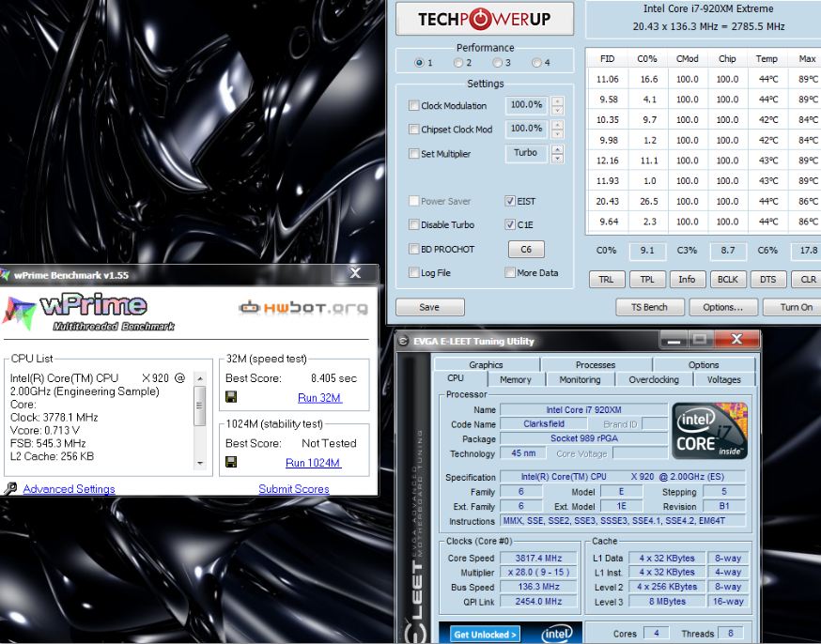This screenshot has width=821, height=644.
Task: Open the TRL turbo ratio limits button
Action: pos(606,280)
